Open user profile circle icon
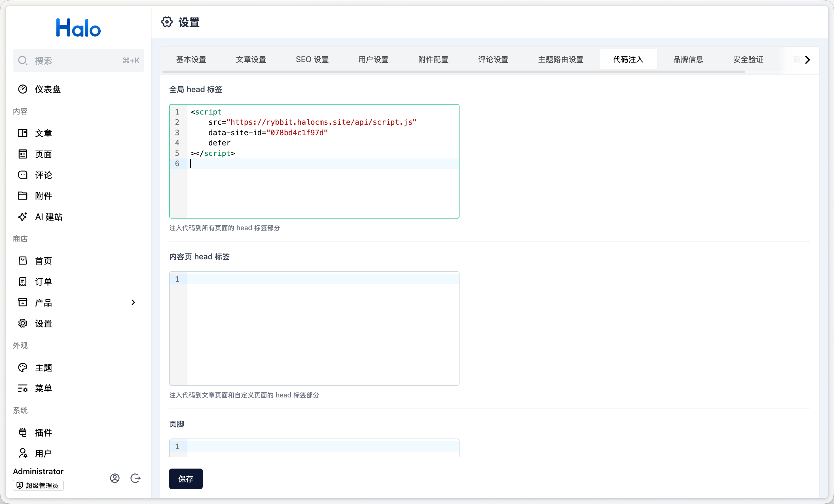 tap(115, 478)
